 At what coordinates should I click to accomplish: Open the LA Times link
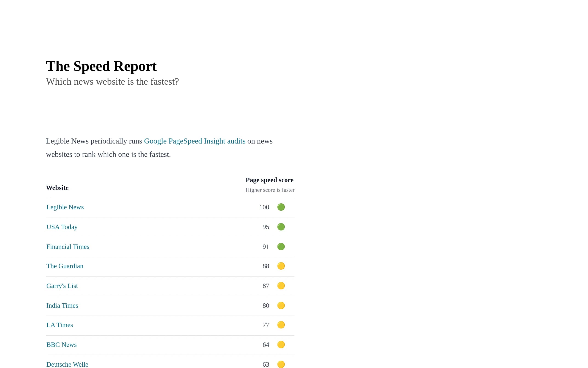pos(59,325)
